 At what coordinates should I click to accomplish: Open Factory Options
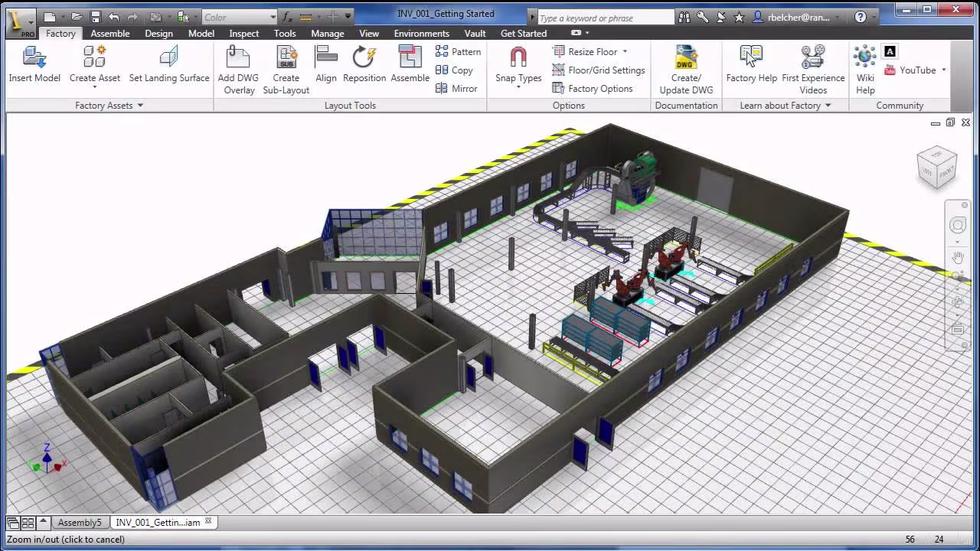[593, 88]
